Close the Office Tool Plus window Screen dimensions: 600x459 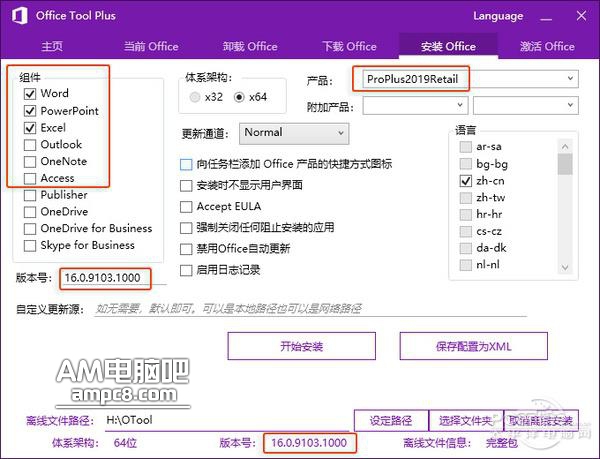click(581, 16)
